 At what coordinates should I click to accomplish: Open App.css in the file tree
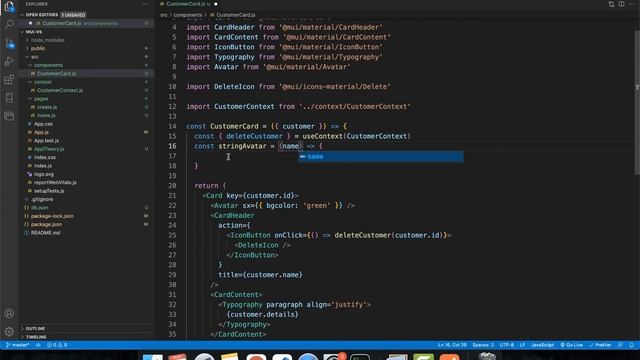(43, 124)
